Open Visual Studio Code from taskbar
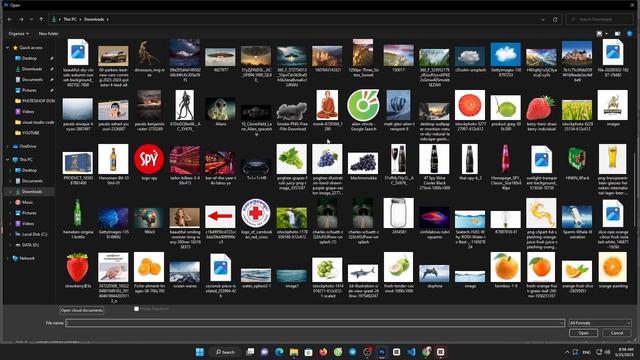 (x=411, y=352)
